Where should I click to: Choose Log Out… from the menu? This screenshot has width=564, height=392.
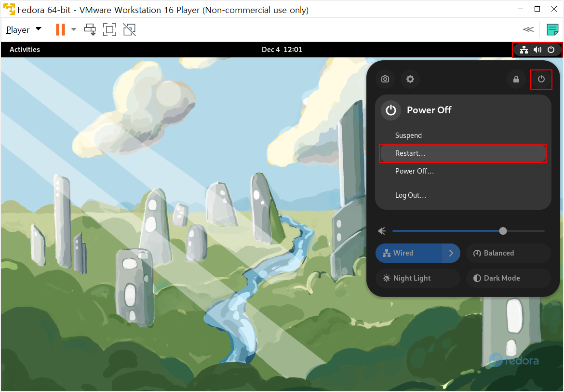[x=463, y=195]
